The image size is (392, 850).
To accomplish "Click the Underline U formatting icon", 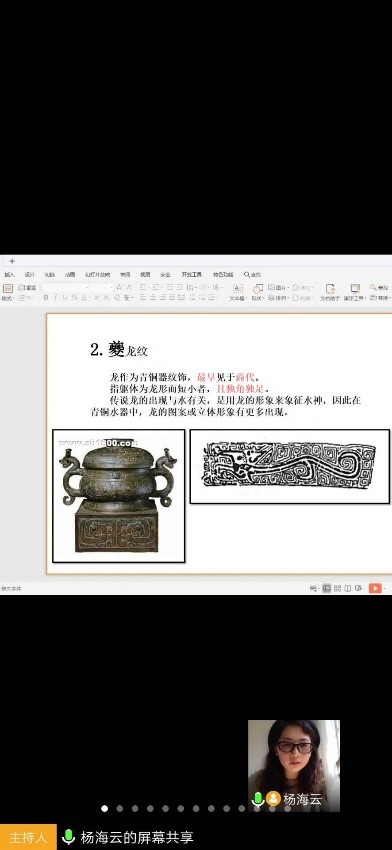I will (65, 297).
